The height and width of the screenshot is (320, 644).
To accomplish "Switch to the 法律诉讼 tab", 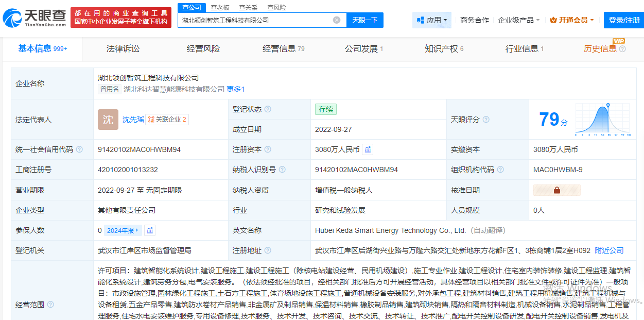I will (123, 49).
